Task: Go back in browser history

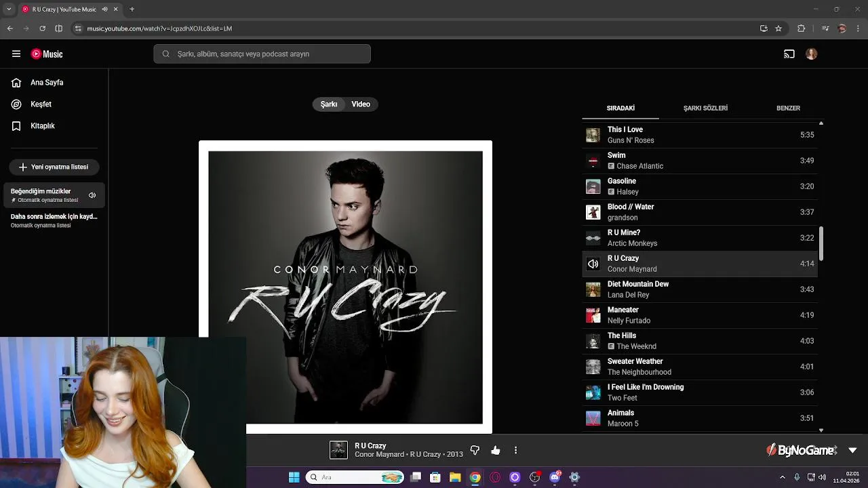Action: point(9,28)
